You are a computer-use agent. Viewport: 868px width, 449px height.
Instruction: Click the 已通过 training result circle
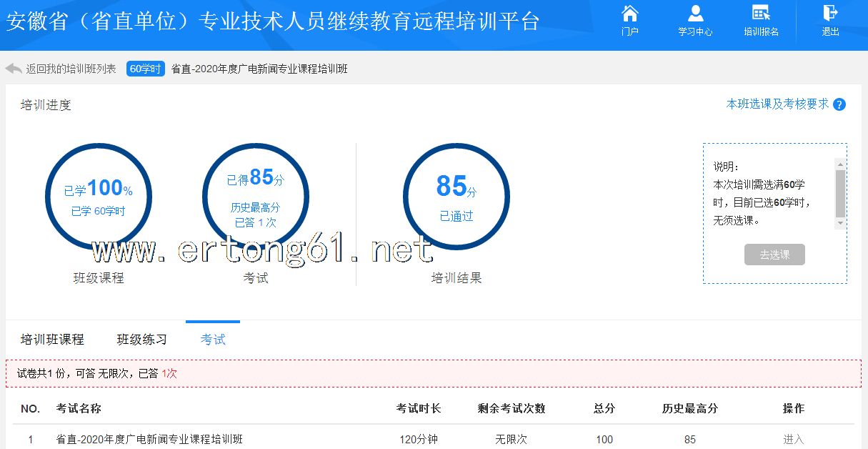[x=456, y=197]
